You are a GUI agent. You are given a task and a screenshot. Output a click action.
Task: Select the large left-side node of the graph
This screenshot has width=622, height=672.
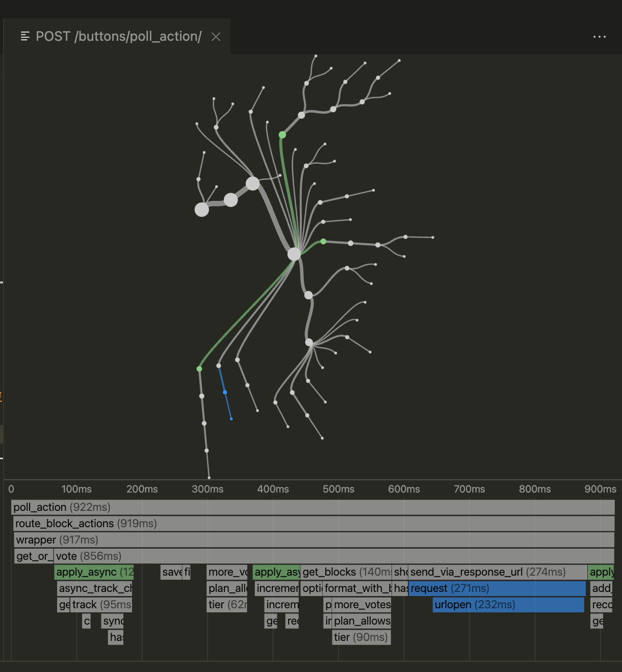pos(201,209)
